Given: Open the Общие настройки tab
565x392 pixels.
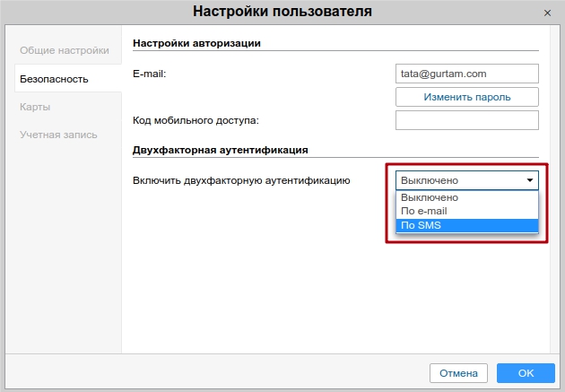Looking at the screenshot, I should (x=65, y=50).
